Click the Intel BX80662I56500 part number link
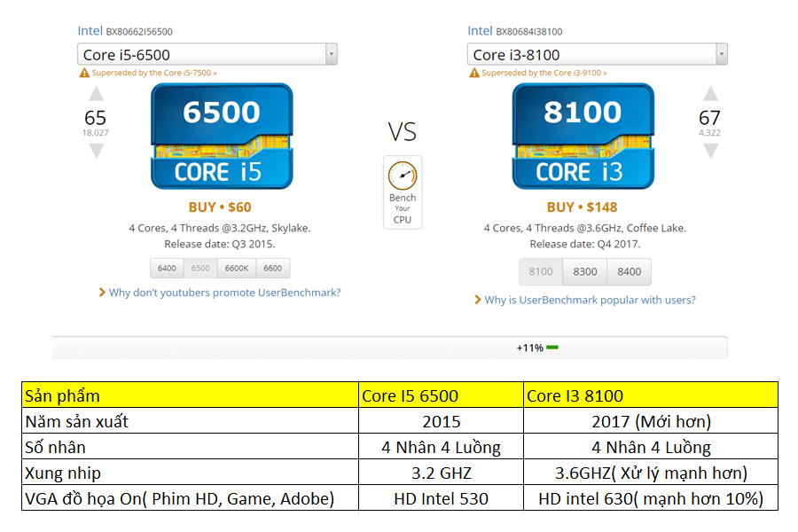Viewport: 798px width, 532px height. click(x=128, y=30)
